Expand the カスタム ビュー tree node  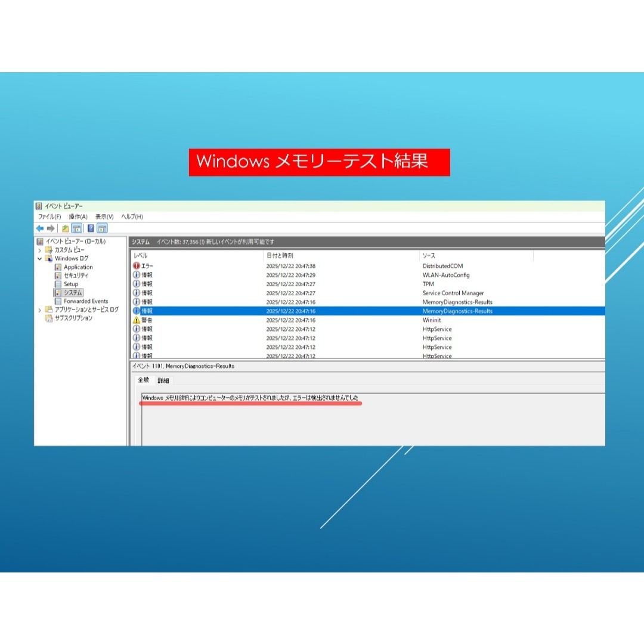pos(39,250)
